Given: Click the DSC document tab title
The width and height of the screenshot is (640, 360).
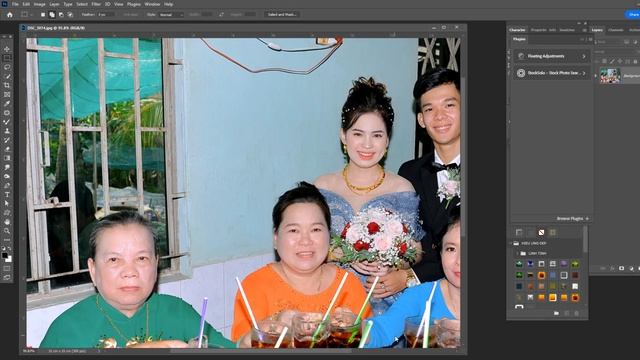Looking at the screenshot, I should tap(56, 28).
